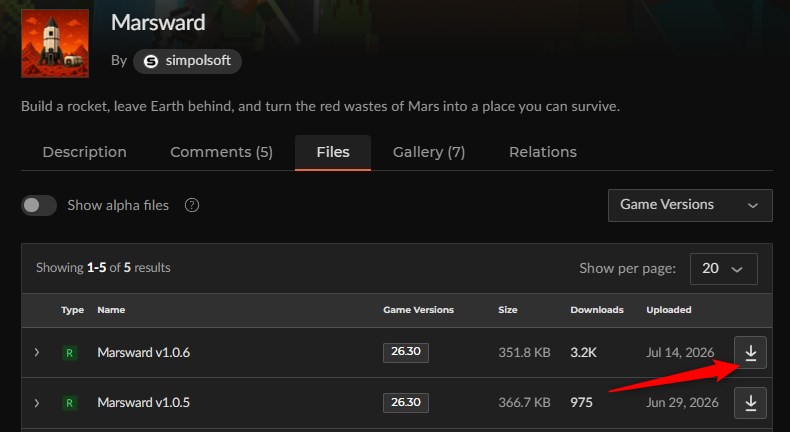This screenshot has height=432, width=790.
Task: Open the simpolsoft author profile
Action: tap(187, 61)
